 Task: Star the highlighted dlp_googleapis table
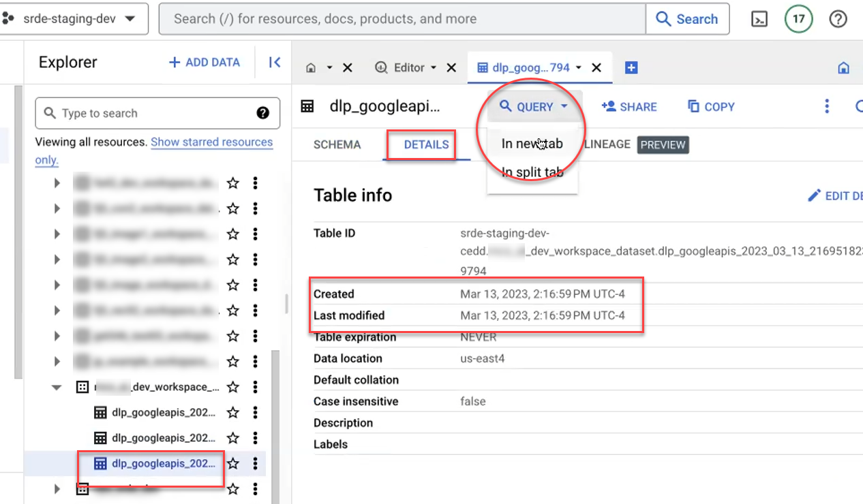pyautogui.click(x=233, y=464)
